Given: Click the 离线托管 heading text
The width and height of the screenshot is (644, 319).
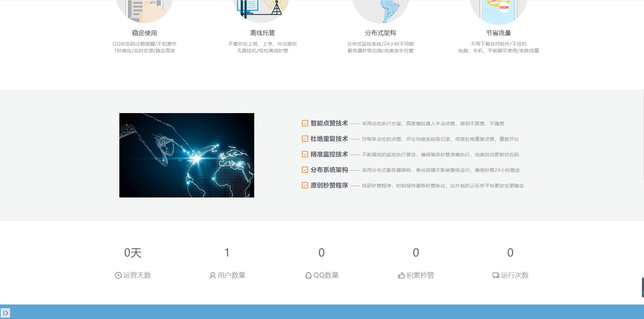Looking at the screenshot, I should [x=262, y=33].
